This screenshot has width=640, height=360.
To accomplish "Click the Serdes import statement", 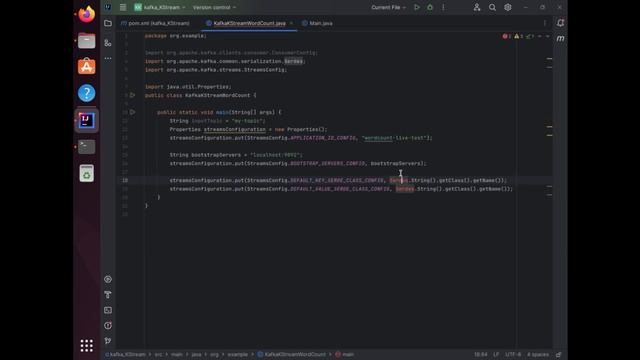I will pos(225,61).
